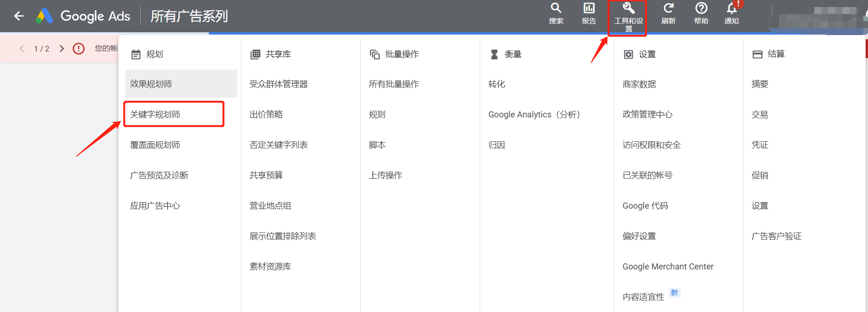Click the back arrow in header
Screen dimensions: 868x312
[19, 16]
